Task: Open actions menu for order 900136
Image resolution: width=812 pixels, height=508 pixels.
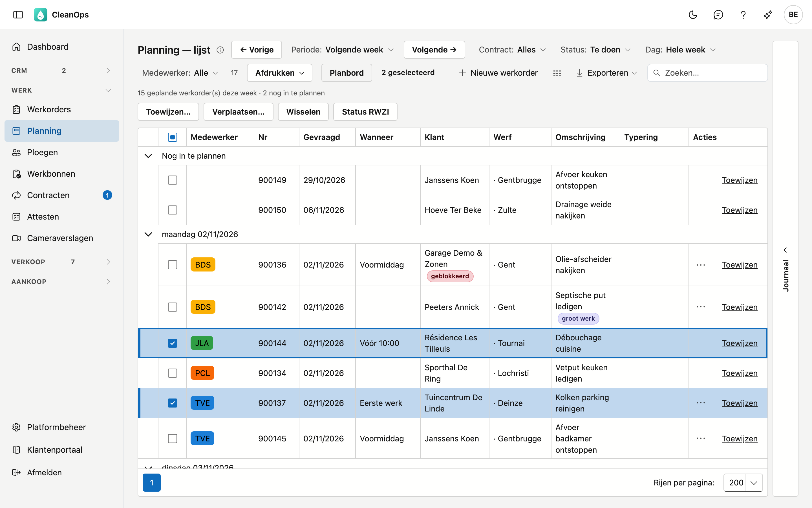Action: [x=701, y=265]
